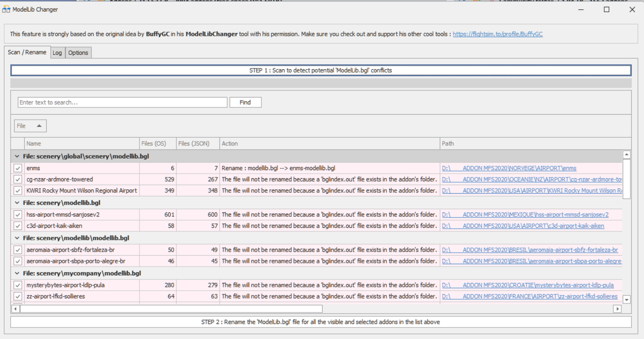This screenshot has height=339, width=644.
Task: Open path link for c3d-airport-kaik-aiken
Action: pyautogui.click(x=523, y=226)
